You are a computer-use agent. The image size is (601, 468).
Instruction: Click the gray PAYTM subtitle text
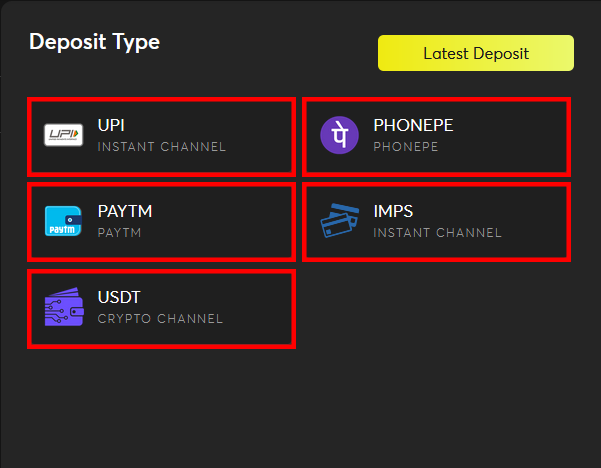(x=120, y=233)
